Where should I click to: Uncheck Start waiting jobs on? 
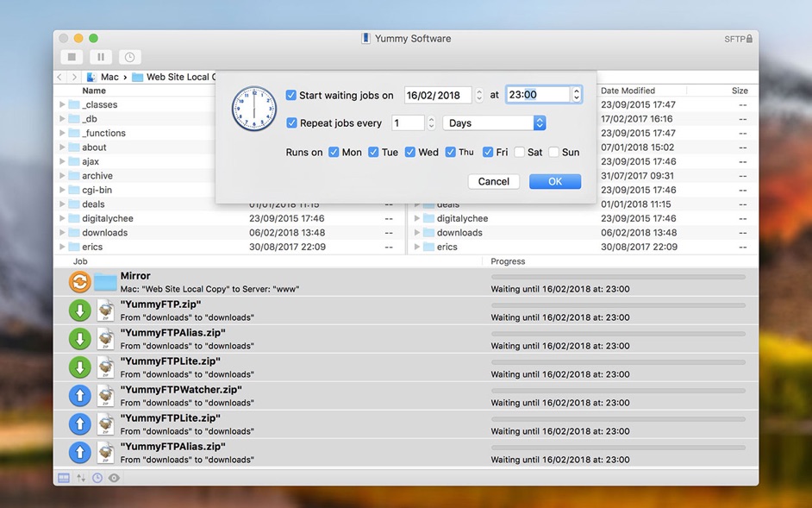click(291, 96)
